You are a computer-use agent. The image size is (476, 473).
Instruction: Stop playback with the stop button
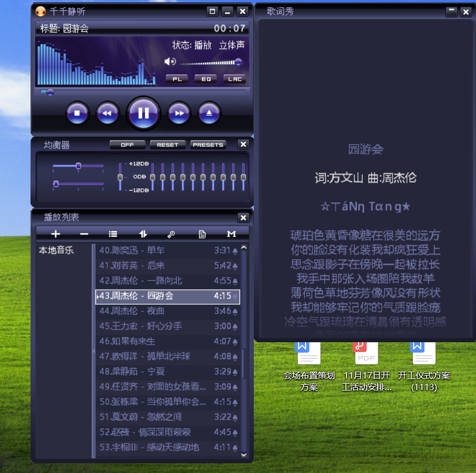pos(77,113)
